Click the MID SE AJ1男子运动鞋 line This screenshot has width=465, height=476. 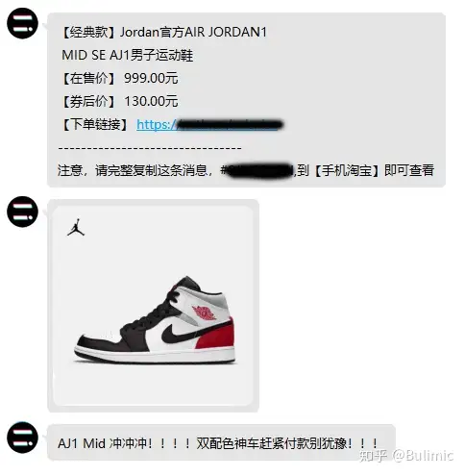pyautogui.click(x=128, y=55)
